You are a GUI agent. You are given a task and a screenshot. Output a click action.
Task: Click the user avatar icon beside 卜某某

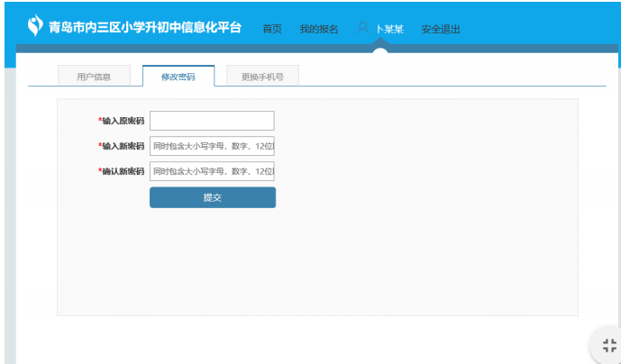362,28
